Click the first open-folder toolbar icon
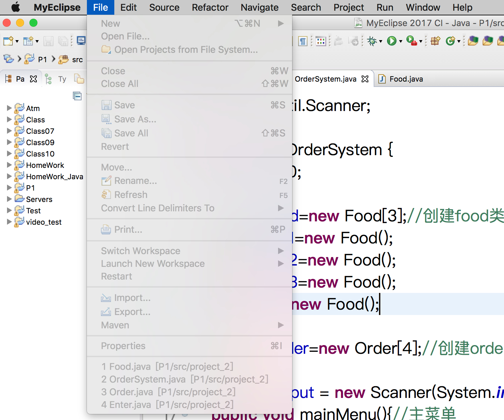Screen dimensions: 504x420 point(473,41)
